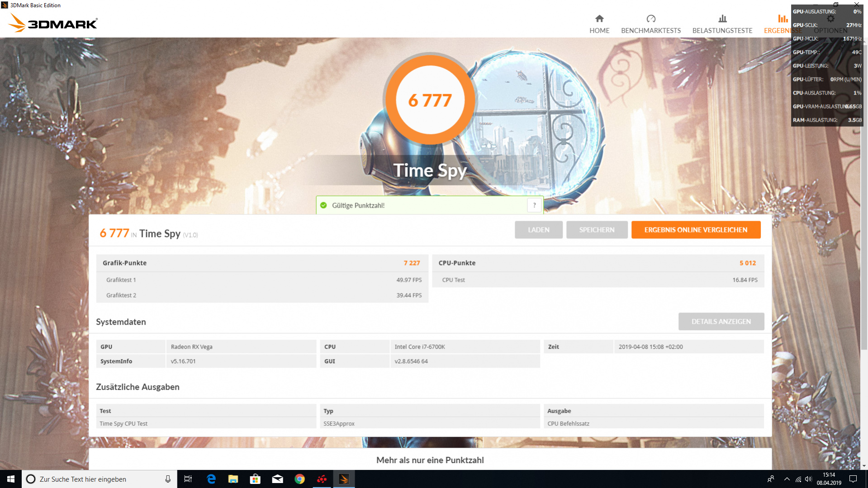Click the LADEN button
Image resolution: width=868 pixels, height=488 pixels.
click(538, 230)
